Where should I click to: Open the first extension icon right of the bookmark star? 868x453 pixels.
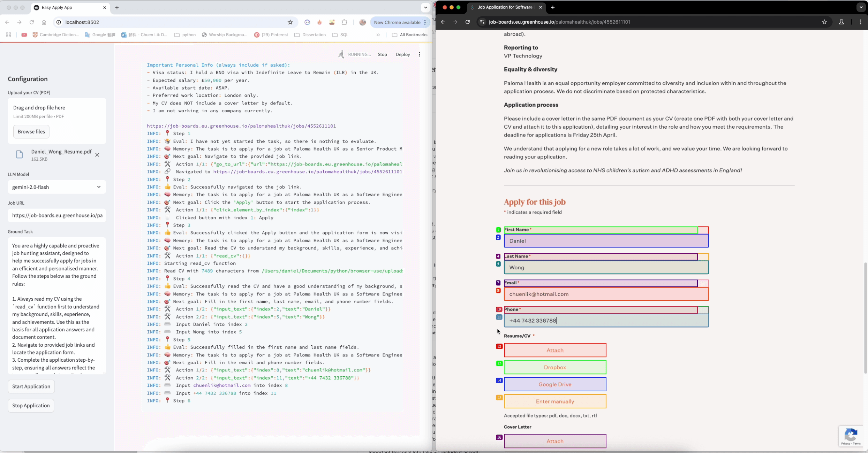[x=307, y=22]
